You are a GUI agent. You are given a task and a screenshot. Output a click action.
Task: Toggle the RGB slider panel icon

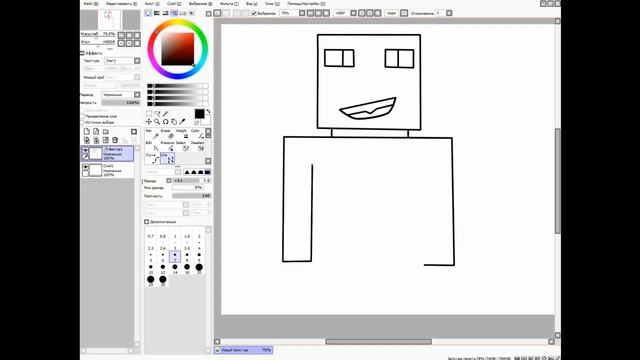click(157, 13)
